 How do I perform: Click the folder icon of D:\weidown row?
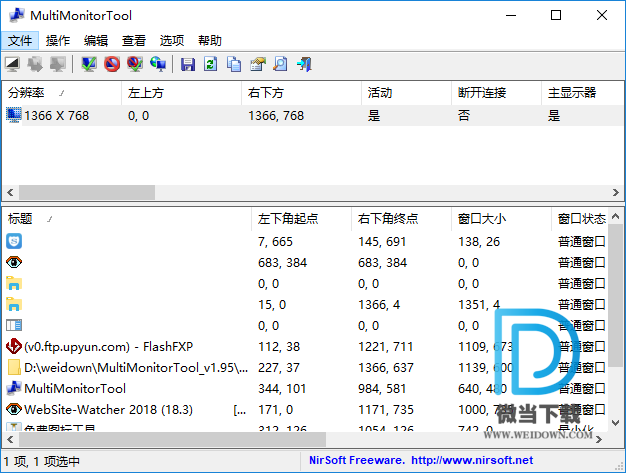tap(14, 367)
